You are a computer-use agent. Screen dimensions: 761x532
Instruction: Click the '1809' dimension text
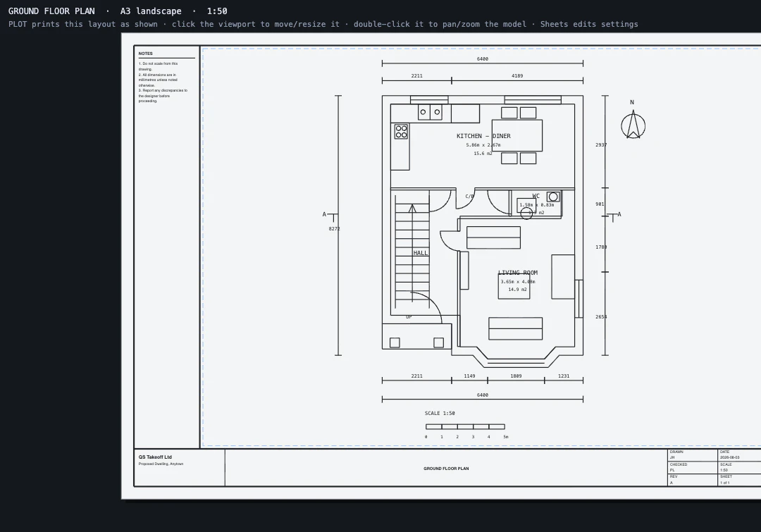516,376
